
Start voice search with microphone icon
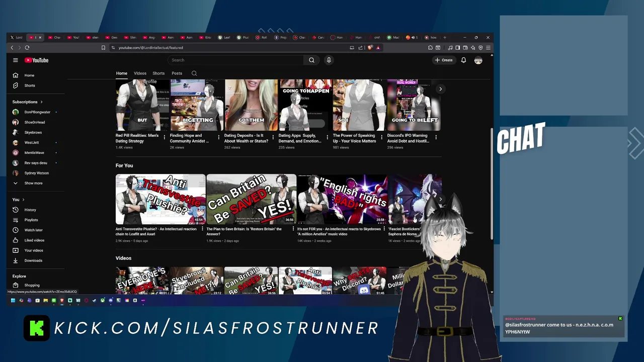329,60
